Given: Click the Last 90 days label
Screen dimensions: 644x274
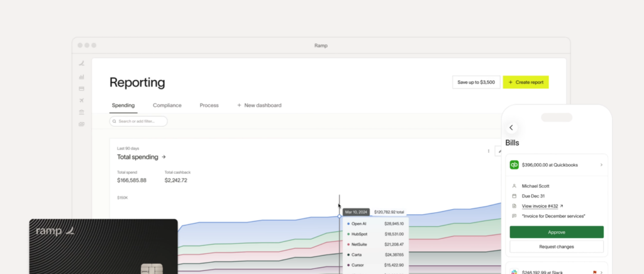Looking at the screenshot, I should click(x=128, y=148).
